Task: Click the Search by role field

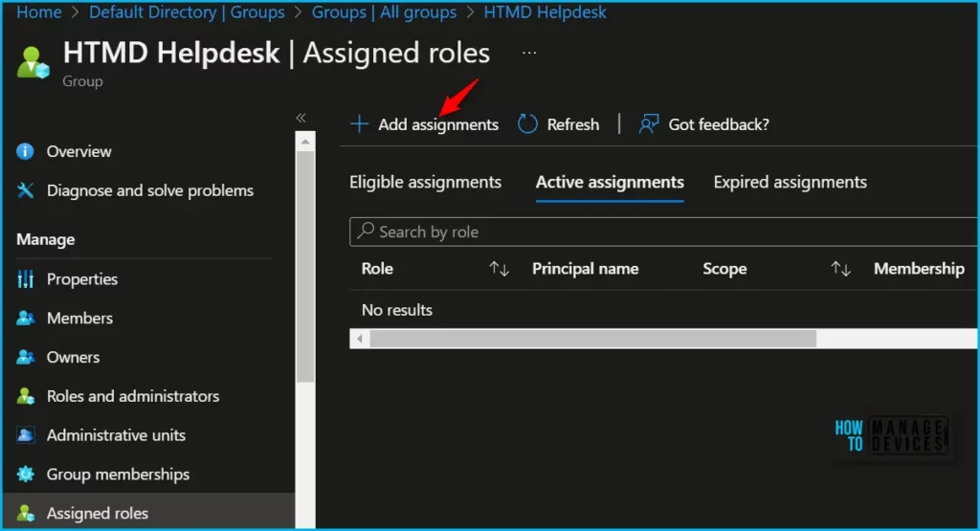Action: coord(663,232)
